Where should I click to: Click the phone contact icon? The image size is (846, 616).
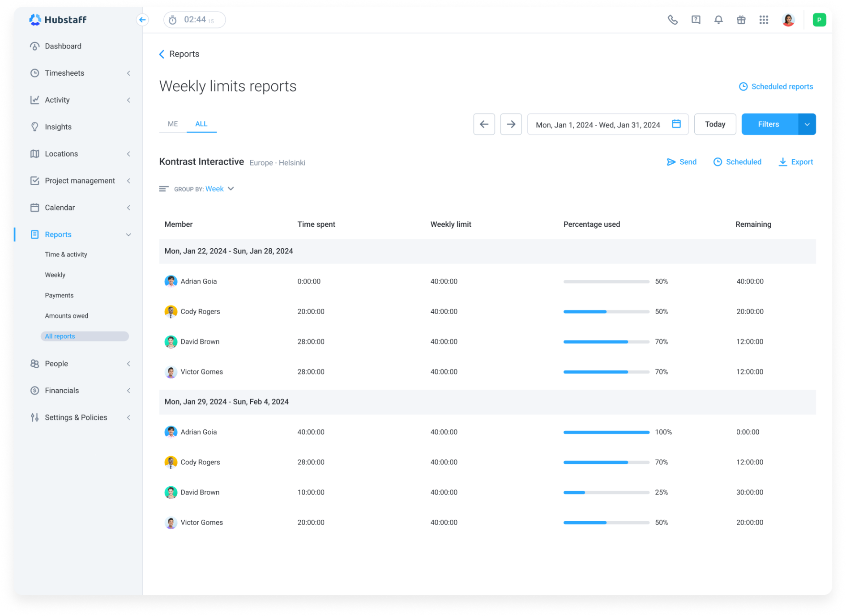pos(673,20)
